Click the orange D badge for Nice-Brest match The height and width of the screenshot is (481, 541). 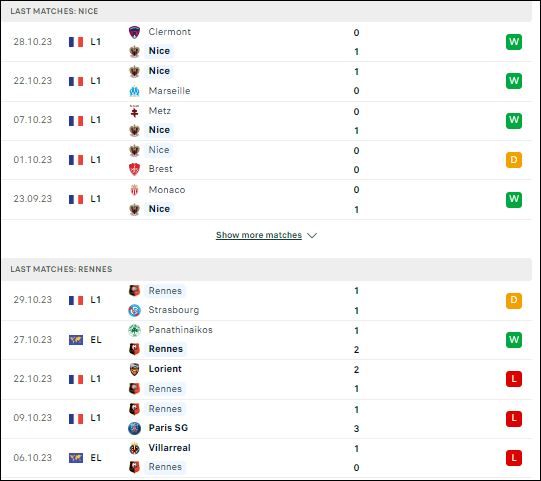[514, 160]
